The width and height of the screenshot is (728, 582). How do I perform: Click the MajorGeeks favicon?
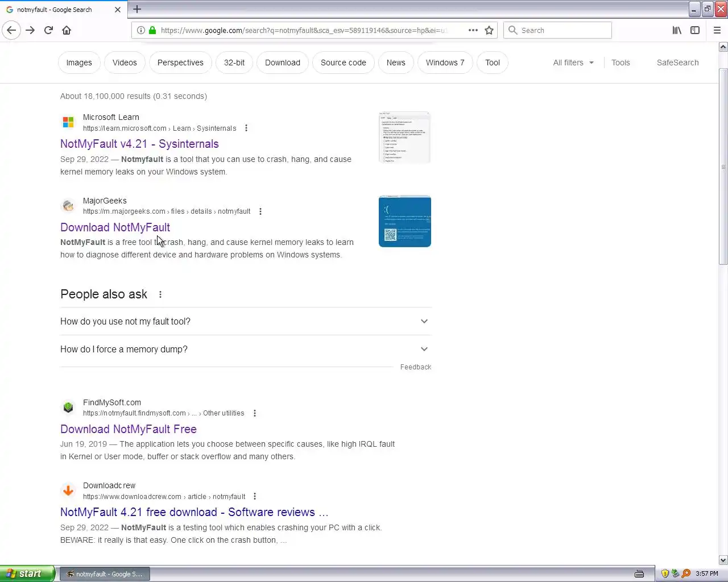click(68, 206)
